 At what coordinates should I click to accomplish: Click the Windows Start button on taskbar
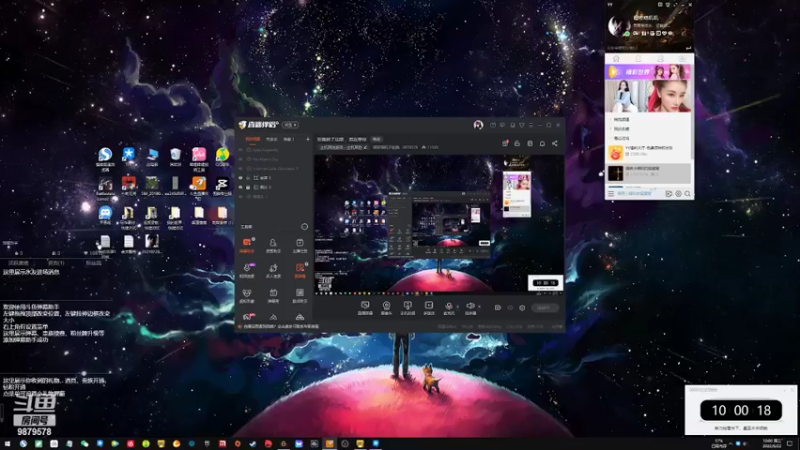click(x=7, y=444)
